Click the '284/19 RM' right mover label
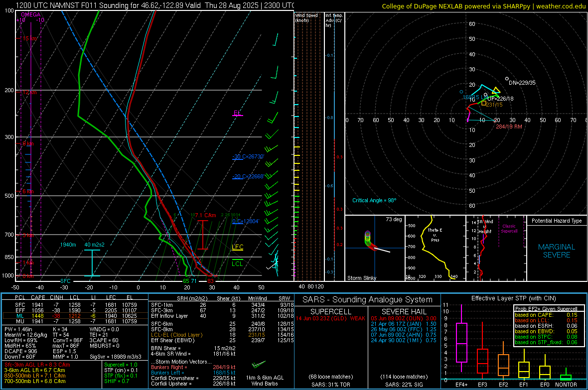 [x=509, y=127]
